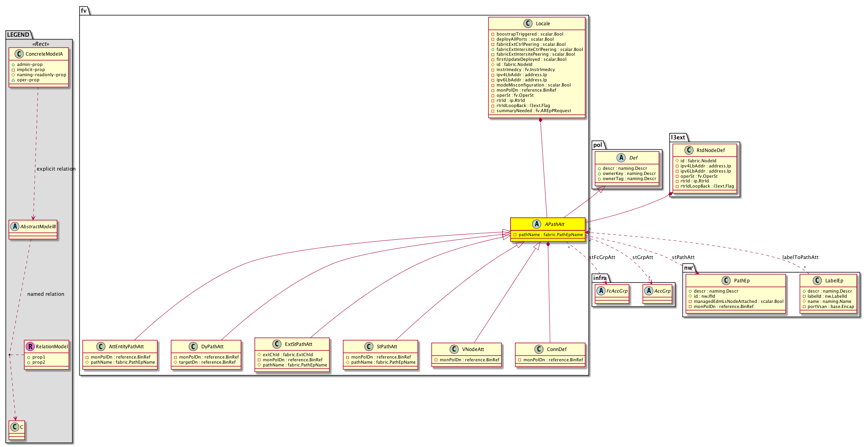Image resolution: width=868 pixels, height=447 pixels.
Task: Click the VNodeAtt class title
Action: 473,349
